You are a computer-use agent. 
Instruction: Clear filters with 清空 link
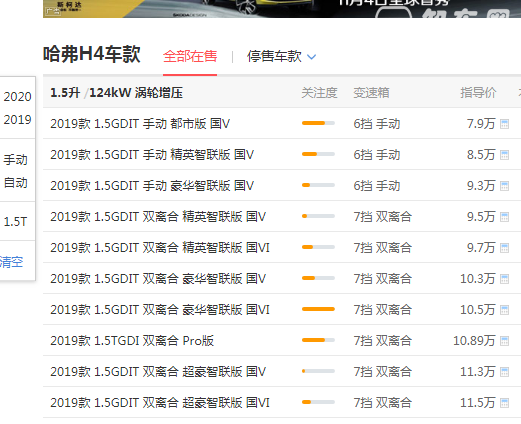[11, 262]
